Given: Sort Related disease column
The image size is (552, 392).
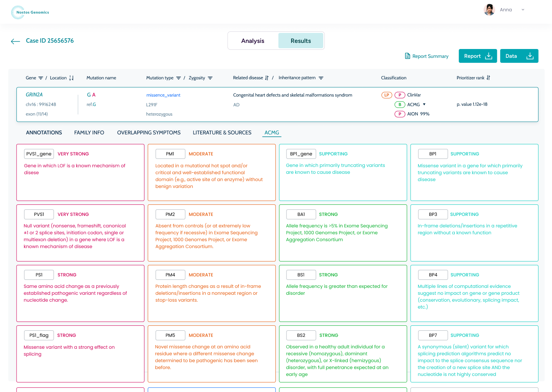Looking at the screenshot, I should 267,78.
